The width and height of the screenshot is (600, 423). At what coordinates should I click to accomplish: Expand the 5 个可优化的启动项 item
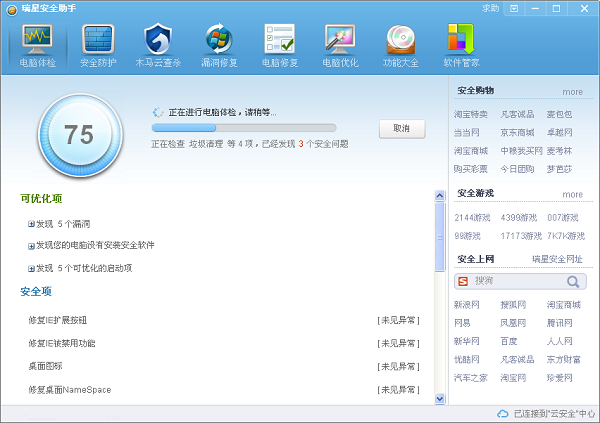[x=31, y=269]
